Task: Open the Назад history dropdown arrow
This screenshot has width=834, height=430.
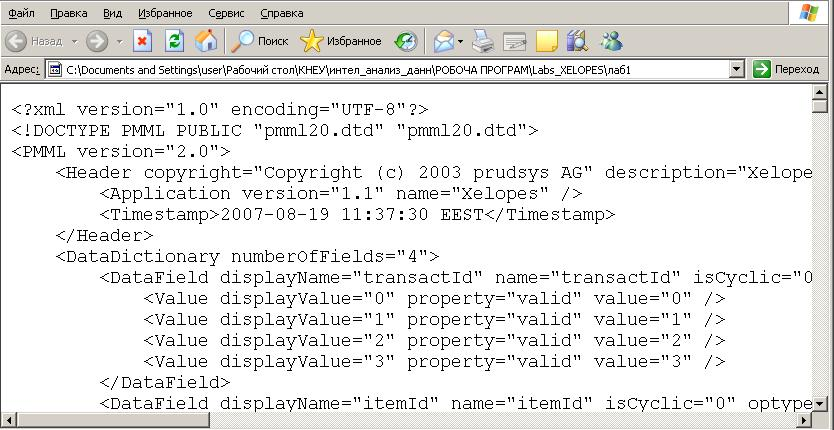Action: (74, 41)
